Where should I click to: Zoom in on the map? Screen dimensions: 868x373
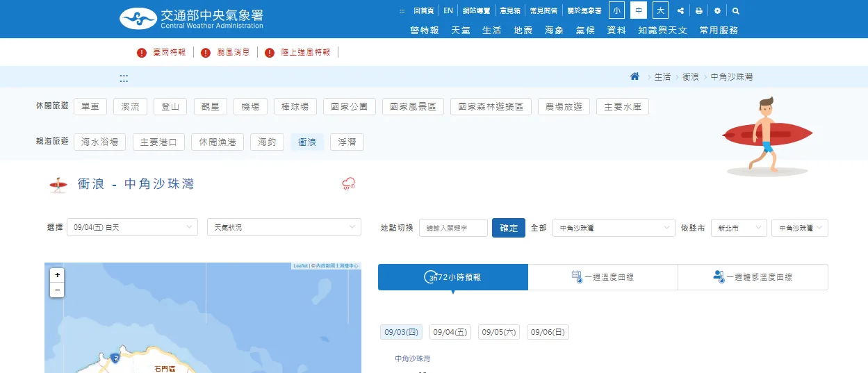coord(57,275)
